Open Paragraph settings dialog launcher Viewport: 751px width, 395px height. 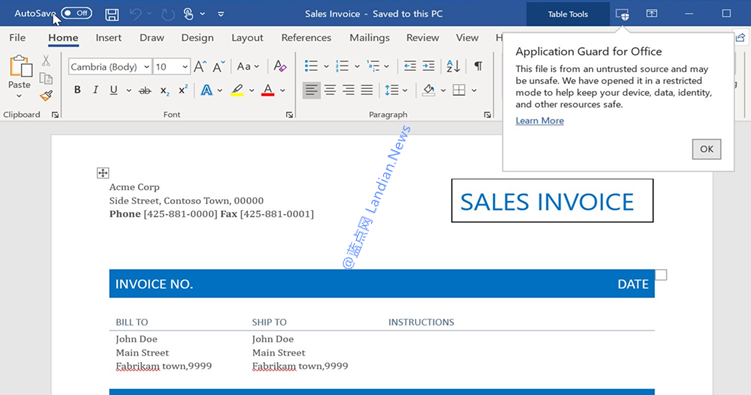(x=487, y=115)
